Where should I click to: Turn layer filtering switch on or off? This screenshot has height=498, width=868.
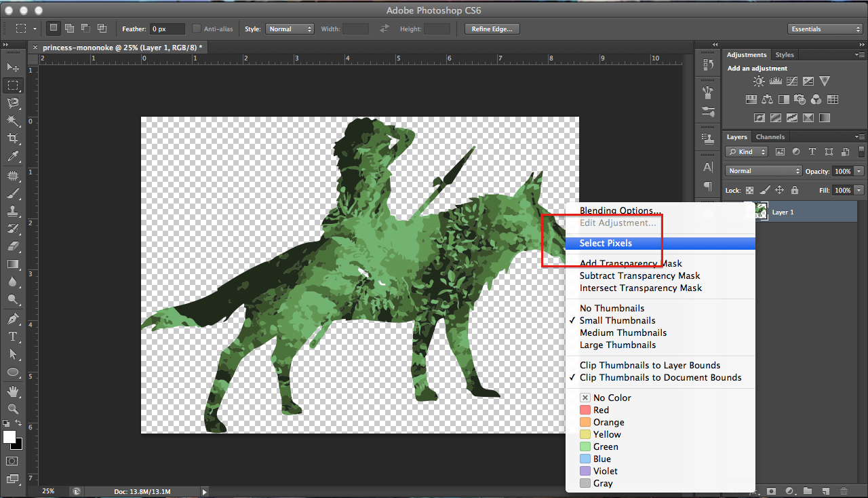(x=861, y=152)
